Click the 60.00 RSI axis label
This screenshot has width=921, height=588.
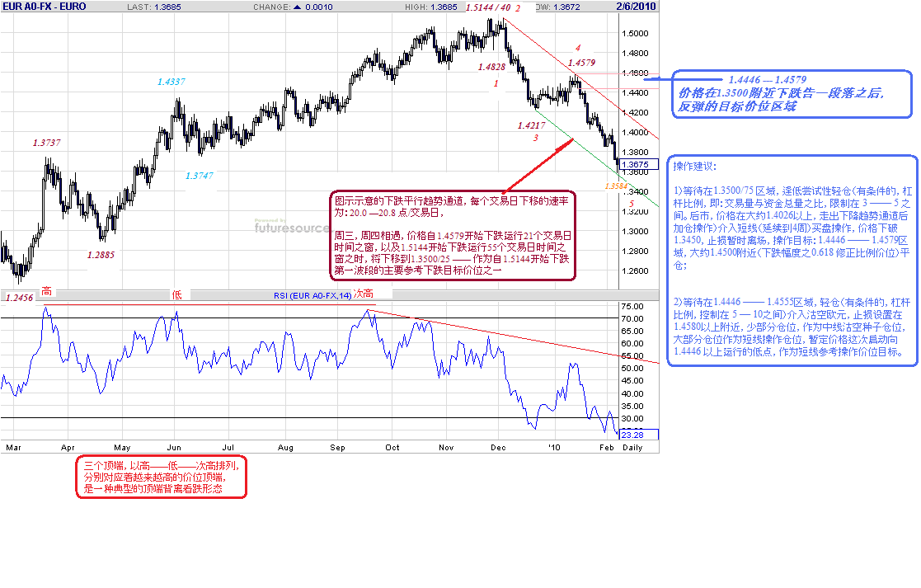(632, 344)
